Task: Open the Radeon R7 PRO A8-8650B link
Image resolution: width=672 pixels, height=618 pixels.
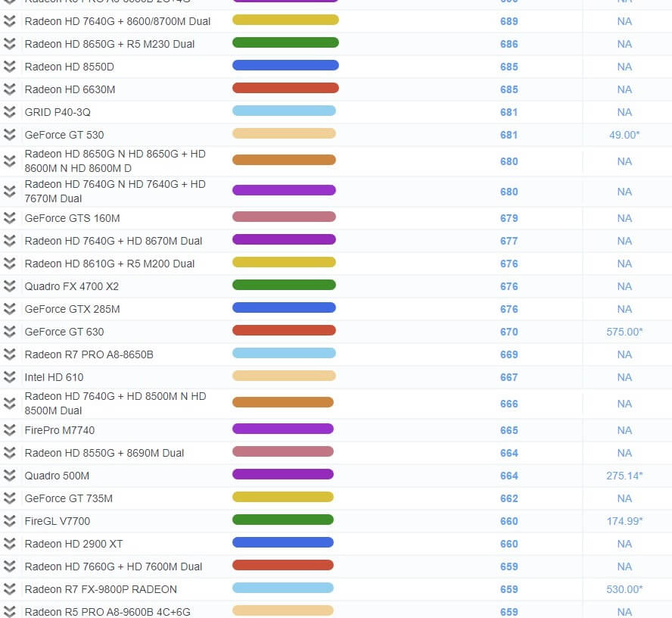Action: 89,354
